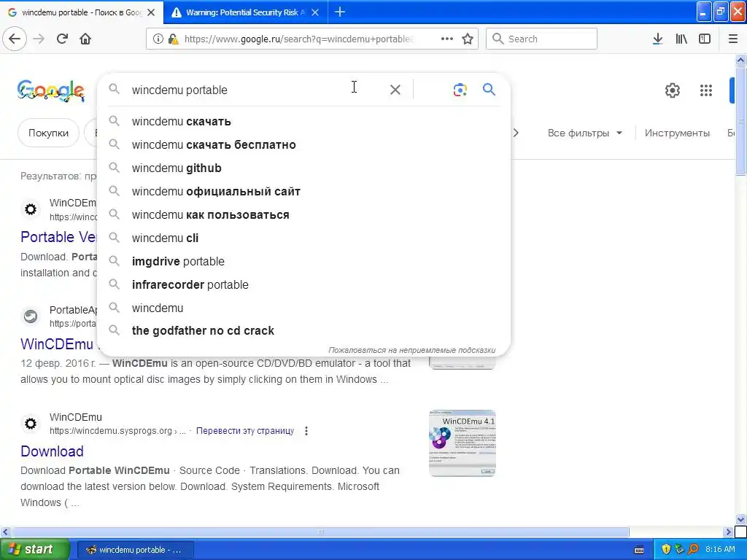The image size is (747, 560).
Task: Choose suggestion the godfather no cd crack
Action: click(303, 330)
